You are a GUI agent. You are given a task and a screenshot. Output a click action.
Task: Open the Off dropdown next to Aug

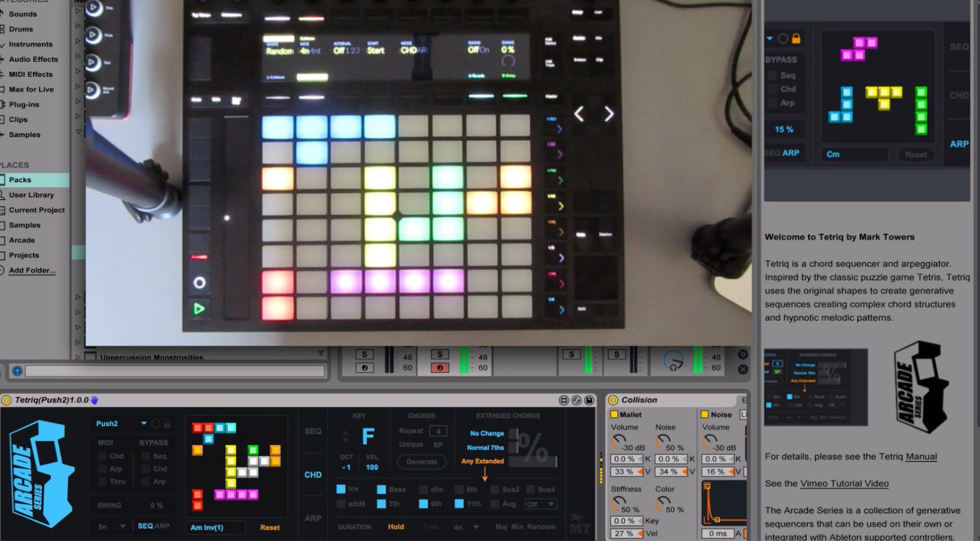click(x=540, y=504)
